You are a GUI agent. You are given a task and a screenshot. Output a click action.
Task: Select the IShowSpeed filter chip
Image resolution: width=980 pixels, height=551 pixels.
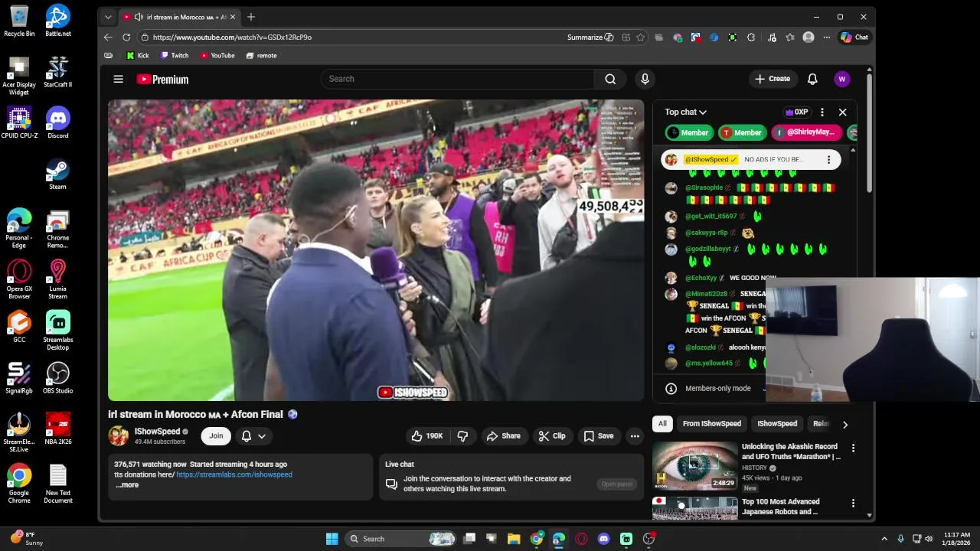click(777, 424)
